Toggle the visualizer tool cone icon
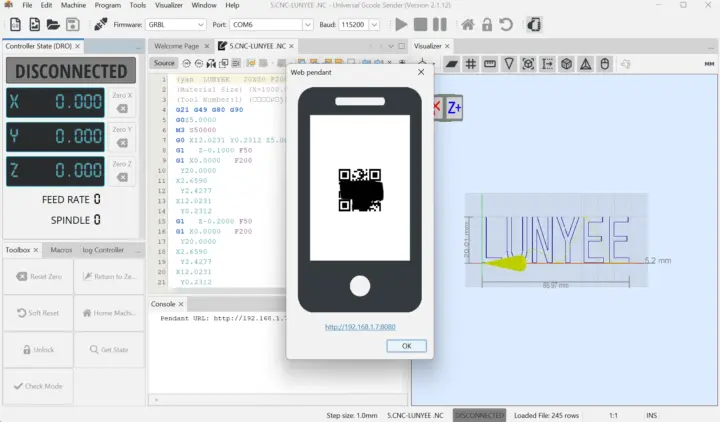720x422 pixels. pos(509,64)
